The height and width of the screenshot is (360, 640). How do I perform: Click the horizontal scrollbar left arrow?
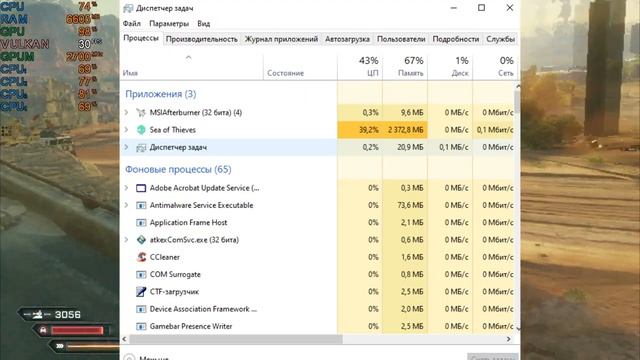click(124, 339)
